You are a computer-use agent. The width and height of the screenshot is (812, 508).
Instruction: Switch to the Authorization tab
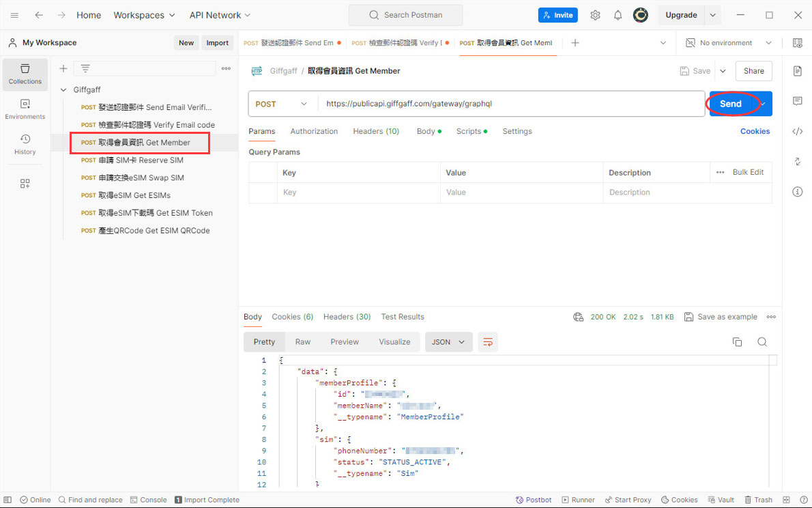(314, 131)
